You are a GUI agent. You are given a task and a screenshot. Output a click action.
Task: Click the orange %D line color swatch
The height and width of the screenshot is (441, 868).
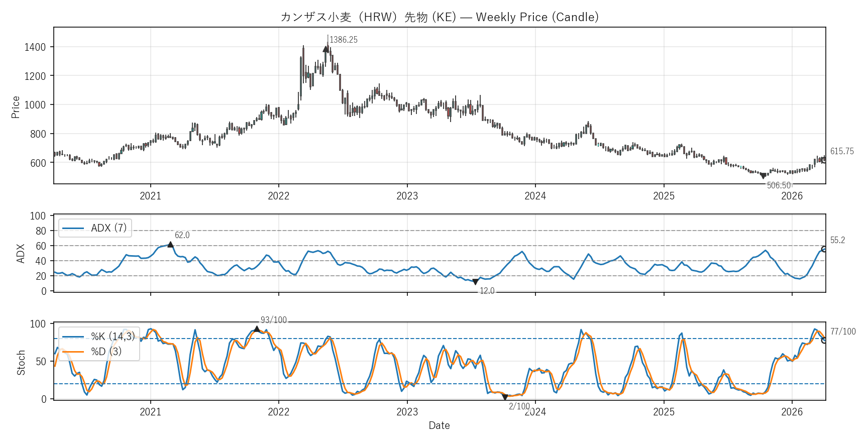[73, 352]
